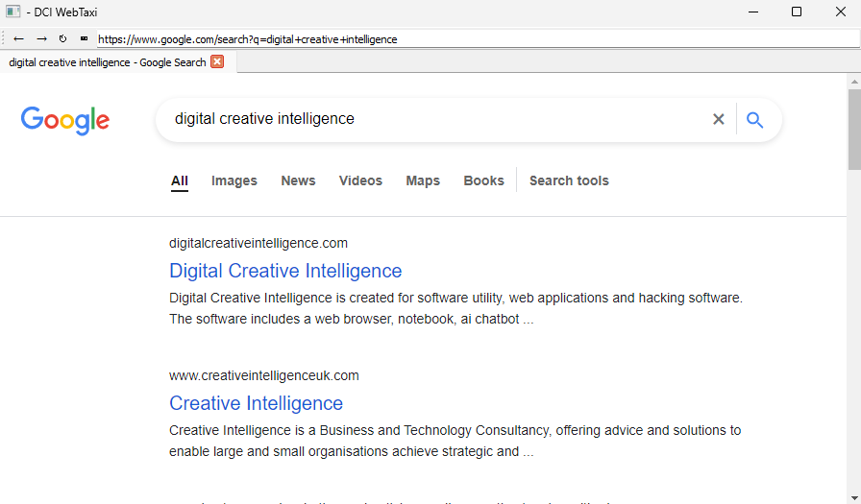Click the blue magnifying glass search icon

click(754, 119)
